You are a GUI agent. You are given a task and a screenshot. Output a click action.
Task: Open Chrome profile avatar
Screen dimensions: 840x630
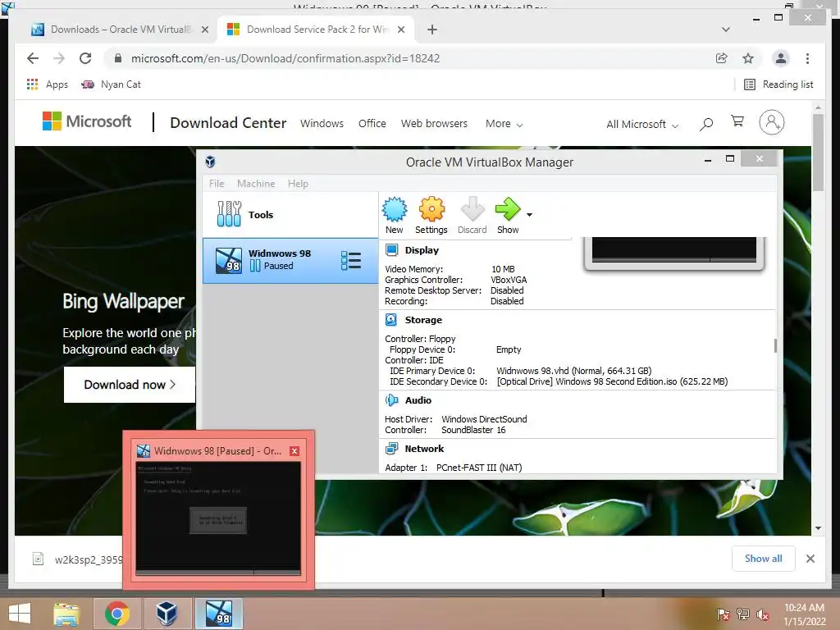(x=781, y=58)
